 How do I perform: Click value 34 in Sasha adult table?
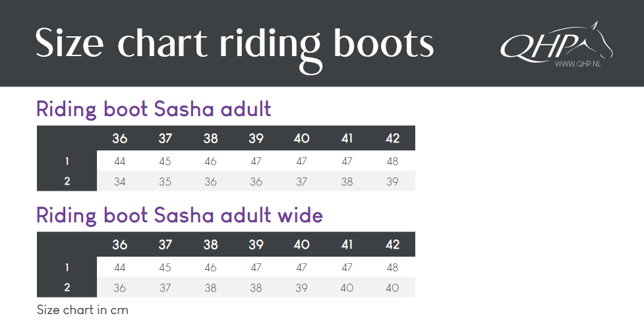tap(119, 181)
